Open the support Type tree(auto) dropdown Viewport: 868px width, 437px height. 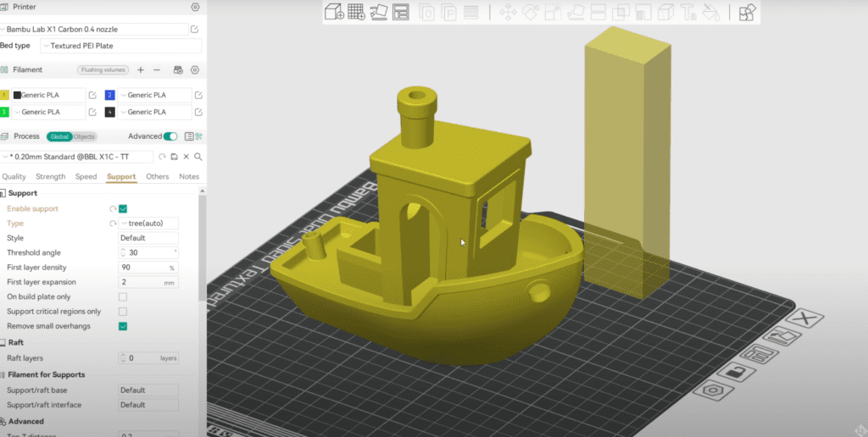148,224
